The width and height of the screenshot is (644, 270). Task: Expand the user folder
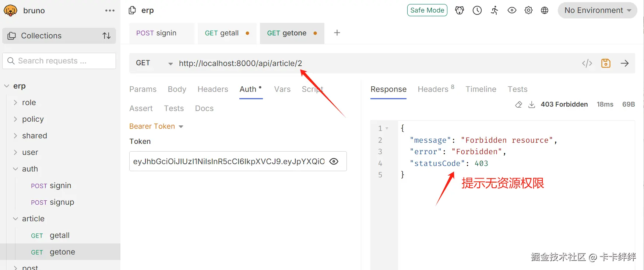coord(15,152)
